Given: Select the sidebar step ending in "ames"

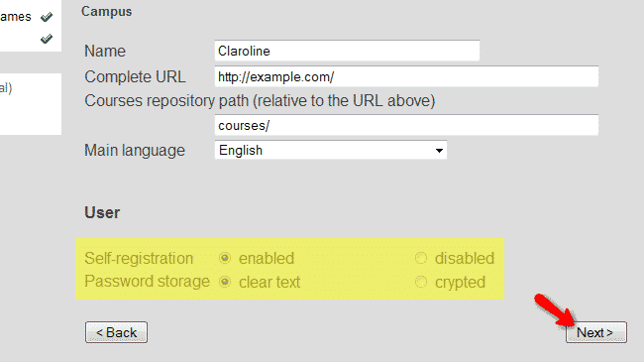Looking at the screenshot, I should click(x=16, y=17).
